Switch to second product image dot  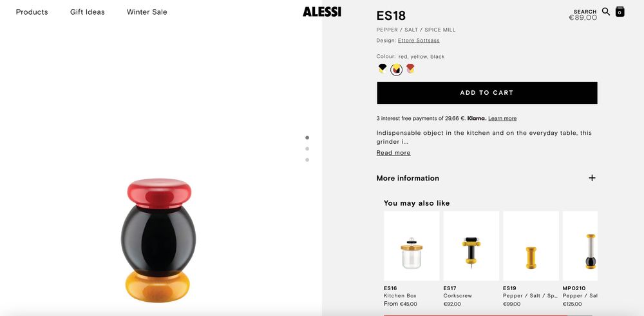tap(307, 149)
